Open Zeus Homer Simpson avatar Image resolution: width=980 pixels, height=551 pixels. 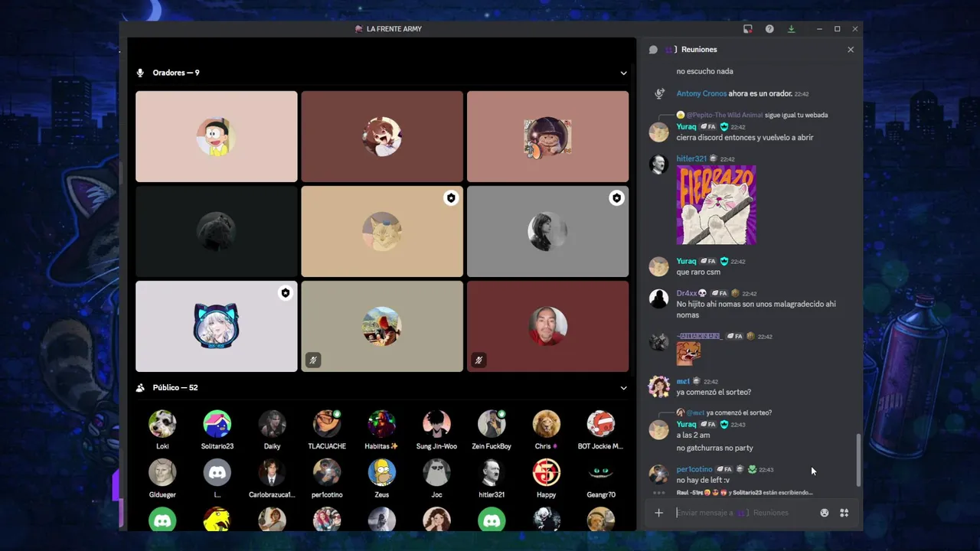(x=382, y=473)
